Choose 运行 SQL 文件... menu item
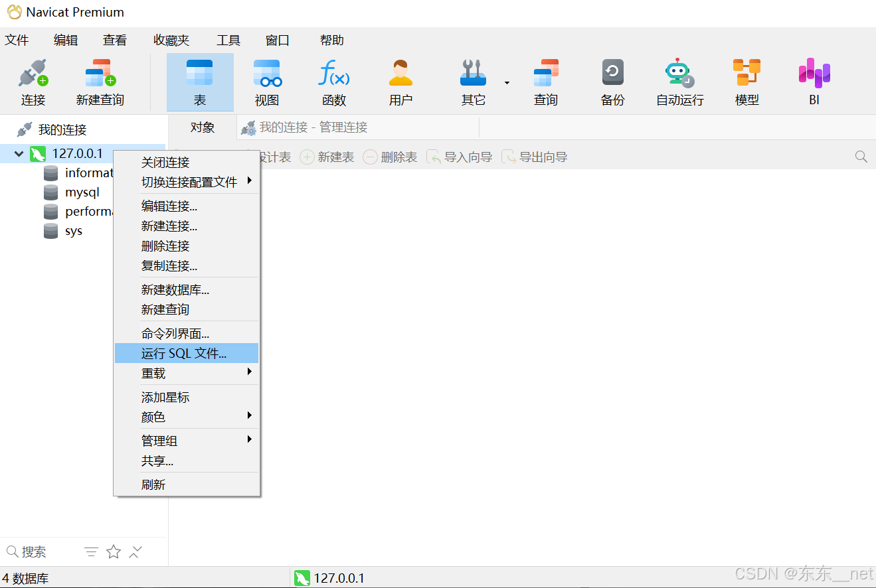876x588 pixels. pyautogui.click(x=187, y=354)
